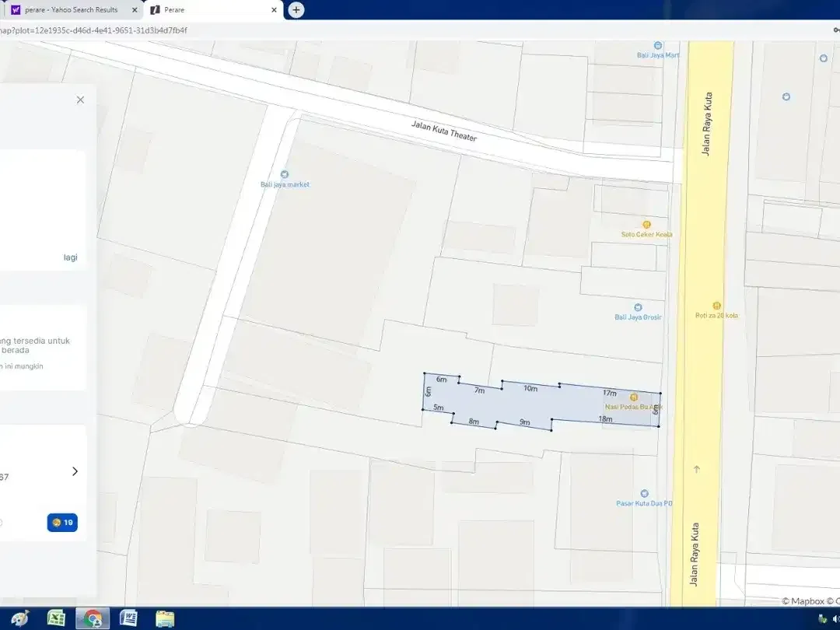Expand the panel card chevron arrow
Image resolution: width=840 pixels, height=630 pixels.
coord(75,471)
